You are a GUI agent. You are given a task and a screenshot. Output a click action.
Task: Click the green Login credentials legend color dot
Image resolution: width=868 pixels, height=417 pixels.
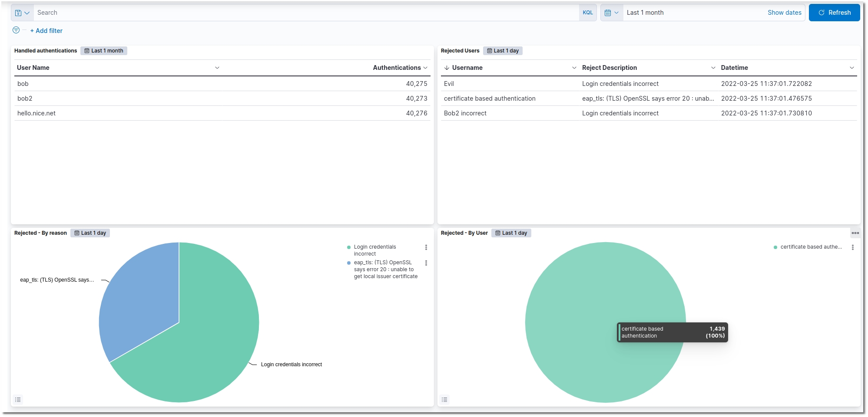tap(349, 247)
